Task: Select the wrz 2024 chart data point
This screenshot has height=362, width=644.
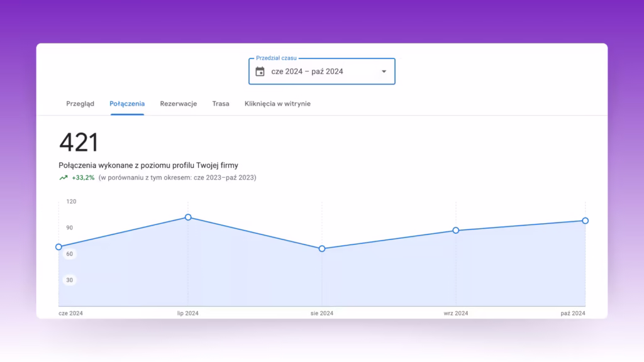Action: click(456, 230)
